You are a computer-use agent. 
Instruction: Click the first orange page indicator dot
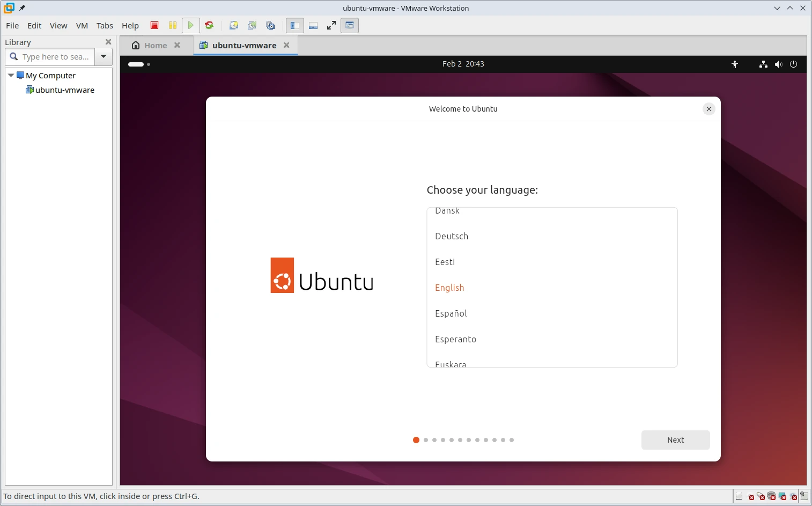[416, 440]
